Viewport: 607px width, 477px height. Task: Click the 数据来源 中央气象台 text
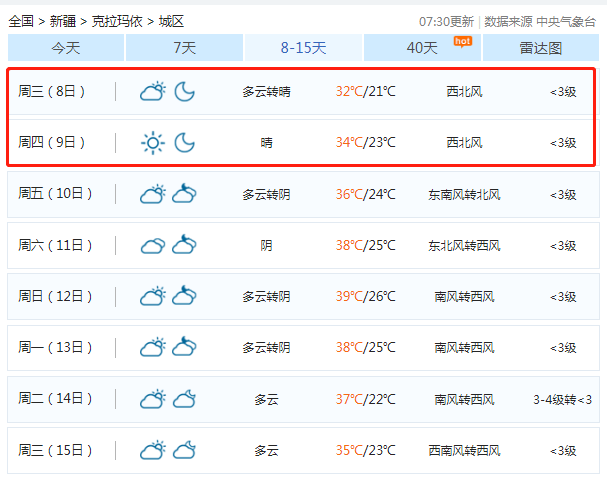pyautogui.click(x=540, y=22)
